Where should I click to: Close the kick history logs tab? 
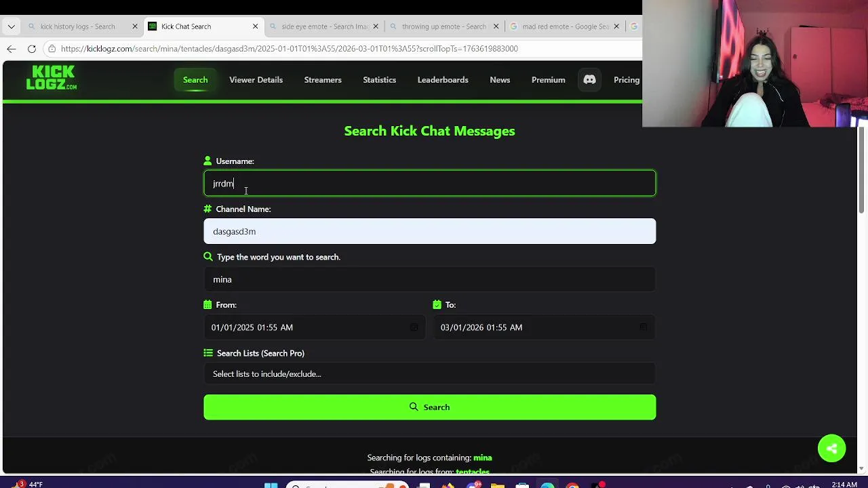pyautogui.click(x=134, y=26)
